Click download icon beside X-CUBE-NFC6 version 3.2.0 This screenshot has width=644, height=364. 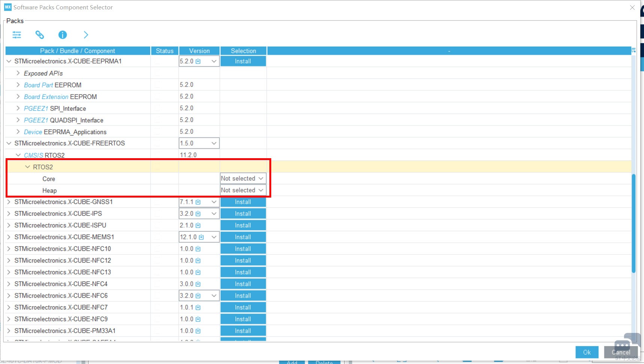[198, 296]
